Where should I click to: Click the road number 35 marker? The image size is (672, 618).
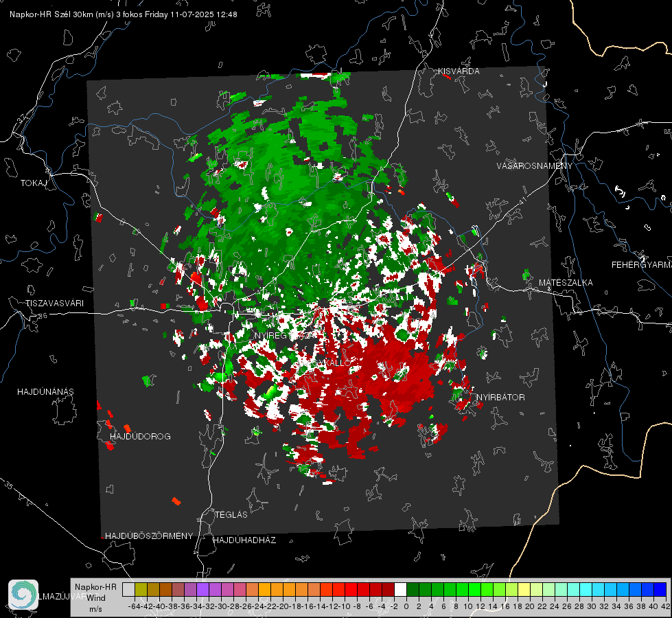pos(9,485)
